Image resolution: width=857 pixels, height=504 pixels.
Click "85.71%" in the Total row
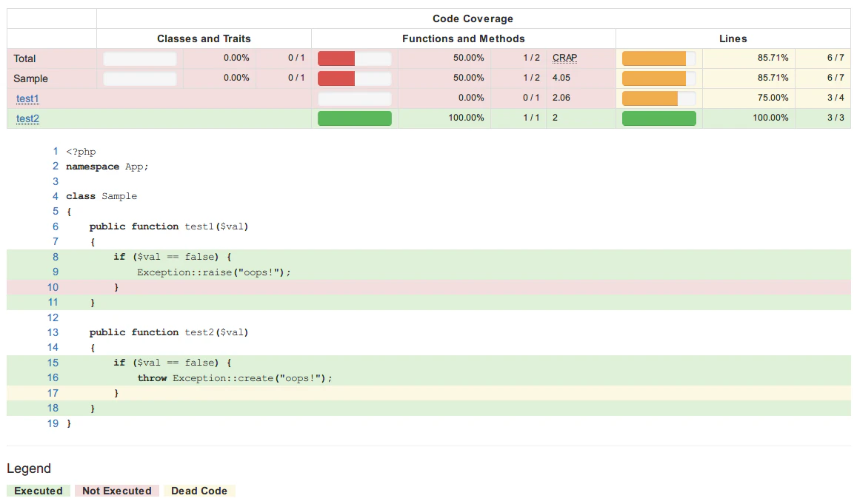click(773, 57)
